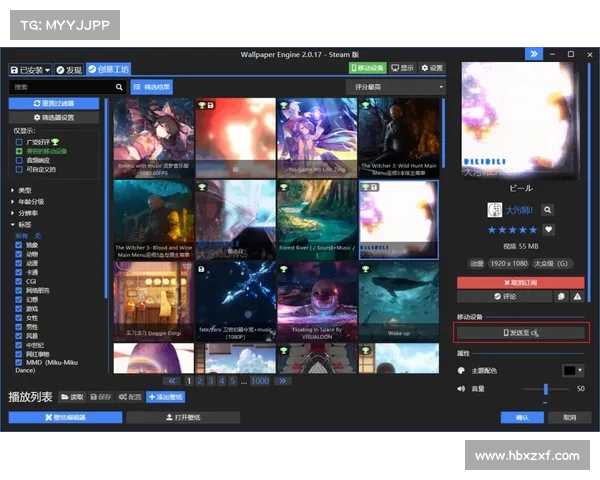This screenshot has width=600, height=480.
Task: Search author's wallpapers magnifier button
Action: [x=548, y=210]
